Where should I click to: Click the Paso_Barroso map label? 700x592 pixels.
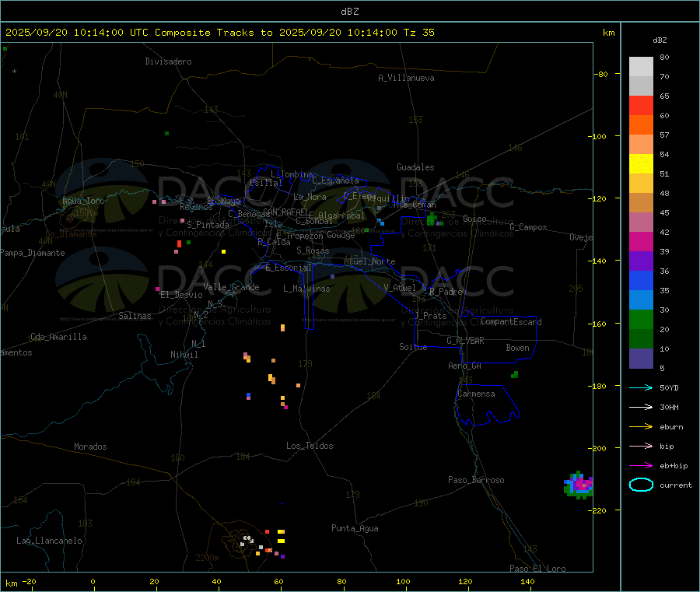point(476,480)
